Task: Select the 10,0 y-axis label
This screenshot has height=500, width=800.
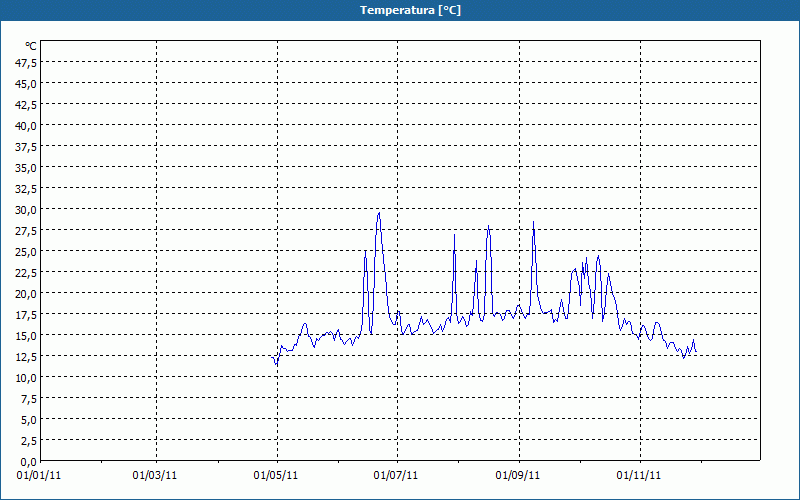Action: [x=26, y=378]
